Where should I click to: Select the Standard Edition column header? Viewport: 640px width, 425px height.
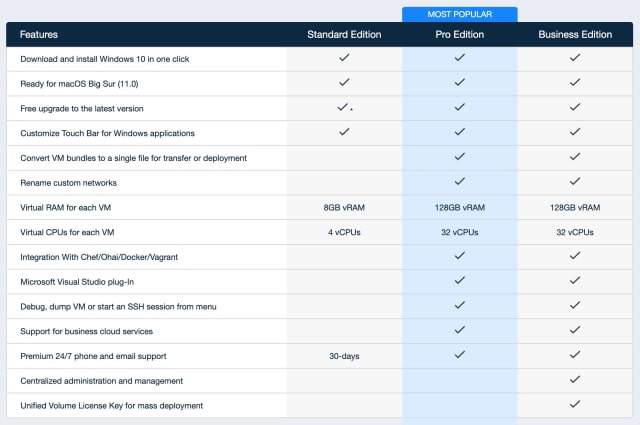[x=344, y=34]
